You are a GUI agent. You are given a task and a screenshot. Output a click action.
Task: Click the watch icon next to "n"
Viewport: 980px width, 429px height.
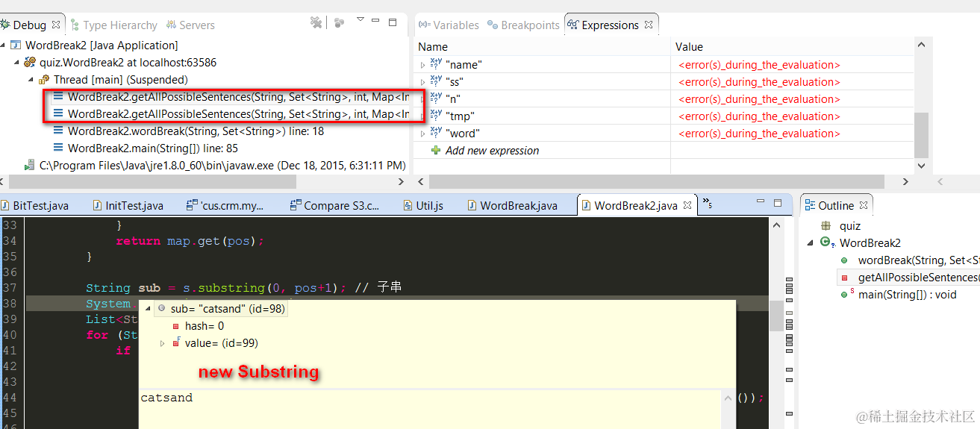pyautogui.click(x=436, y=98)
